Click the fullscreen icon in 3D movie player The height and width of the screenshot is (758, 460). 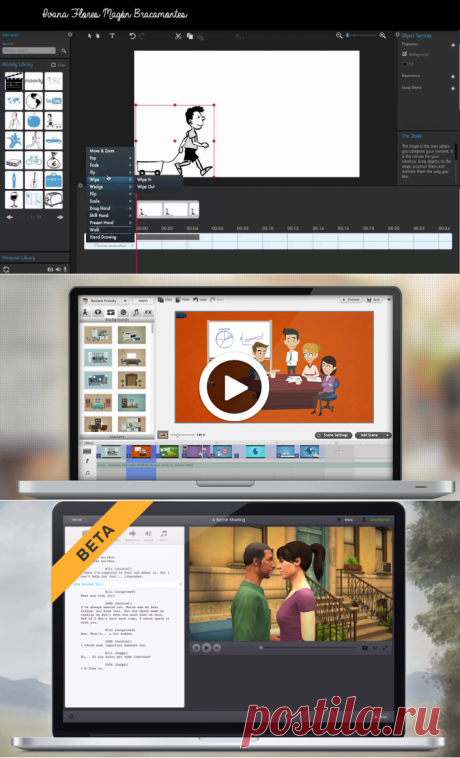(x=385, y=647)
